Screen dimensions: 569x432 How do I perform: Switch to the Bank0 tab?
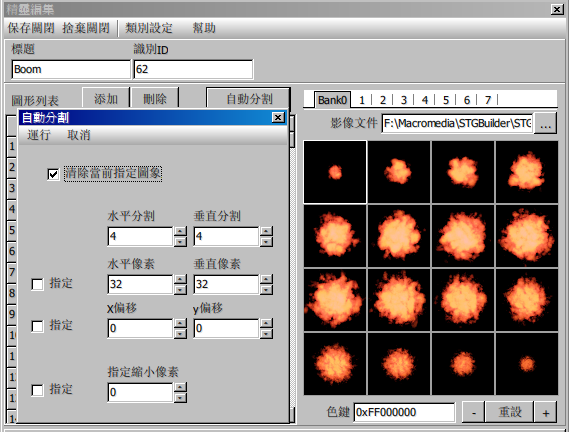click(x=332, y=100)
